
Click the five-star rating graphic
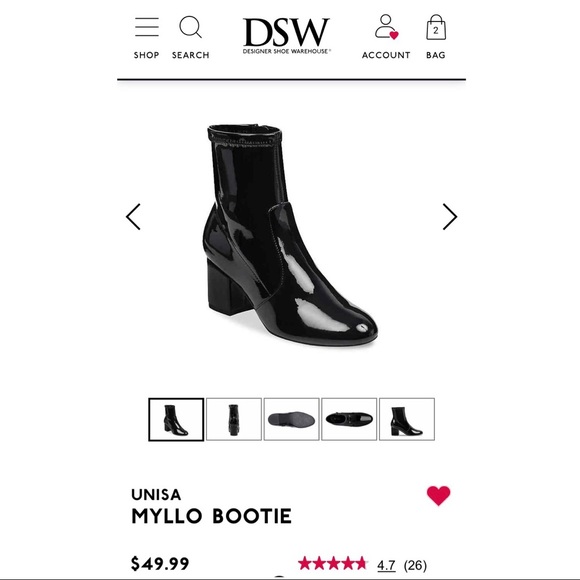[x=333, y=564]
